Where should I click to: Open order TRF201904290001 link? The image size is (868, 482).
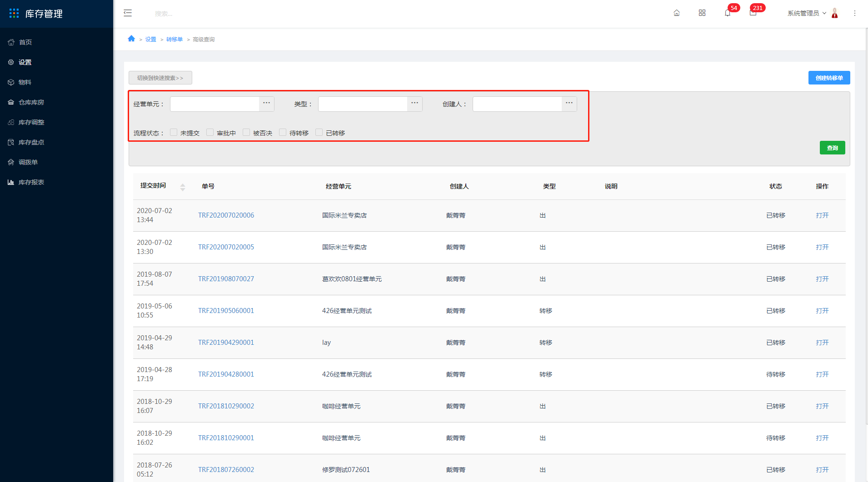click(226, 343)
